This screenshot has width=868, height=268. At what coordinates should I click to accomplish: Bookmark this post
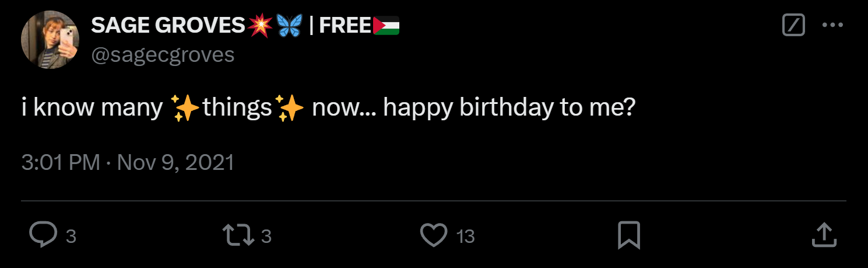[629, 235]
